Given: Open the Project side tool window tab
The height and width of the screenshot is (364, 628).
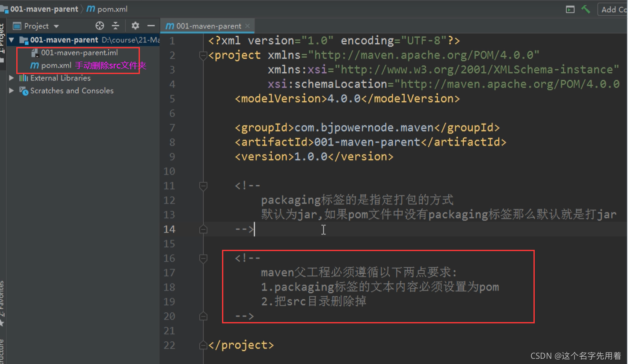Looking at the screenshot, I should pyautogui.click(x=3, y=42).
